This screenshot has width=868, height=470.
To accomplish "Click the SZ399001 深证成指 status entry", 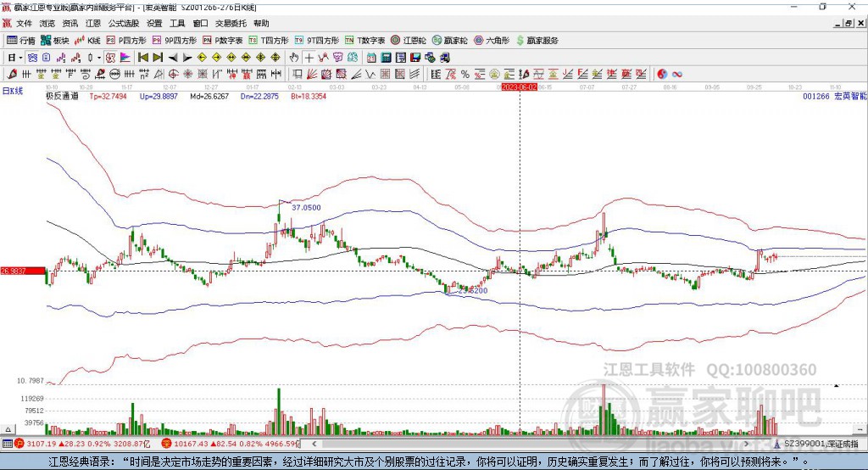I will pos(817,444).
